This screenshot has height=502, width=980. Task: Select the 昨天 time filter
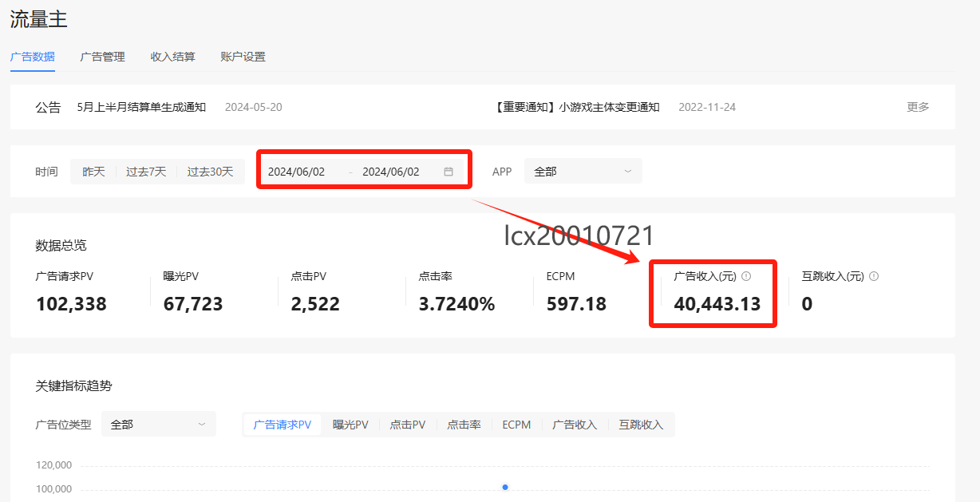click(94, 172)
